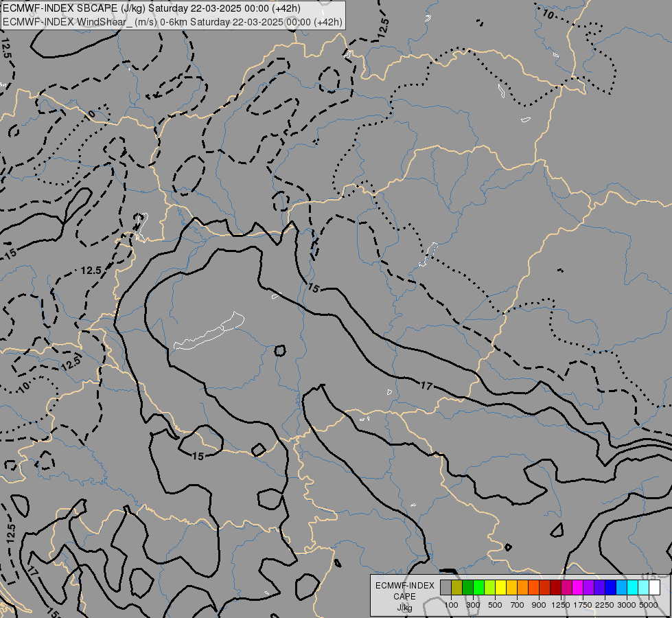Select the pure blue swatch right of 2250
Screen dimensions: 672x618
coord(611,588)
